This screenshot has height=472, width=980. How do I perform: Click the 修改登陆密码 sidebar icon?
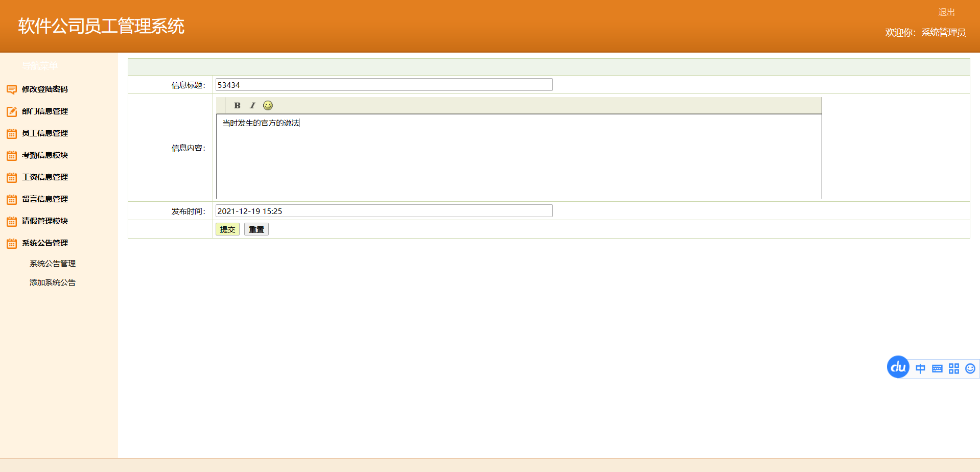[12, 89]
